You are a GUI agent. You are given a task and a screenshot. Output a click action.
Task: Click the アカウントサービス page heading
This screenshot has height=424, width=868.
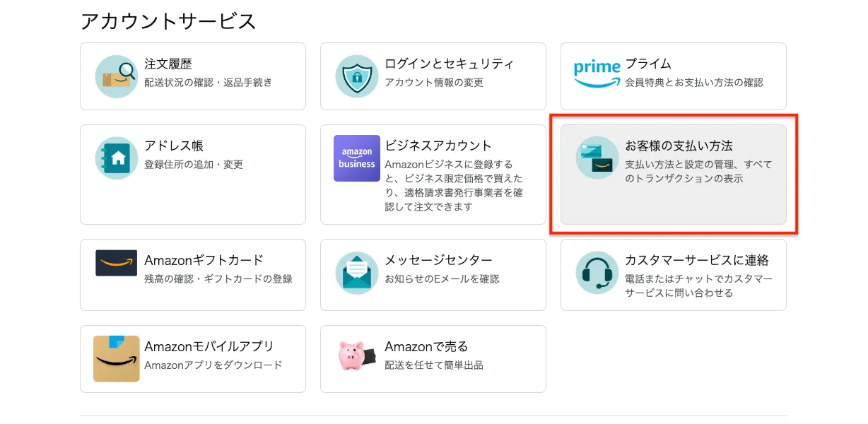(x=171, y=21)
